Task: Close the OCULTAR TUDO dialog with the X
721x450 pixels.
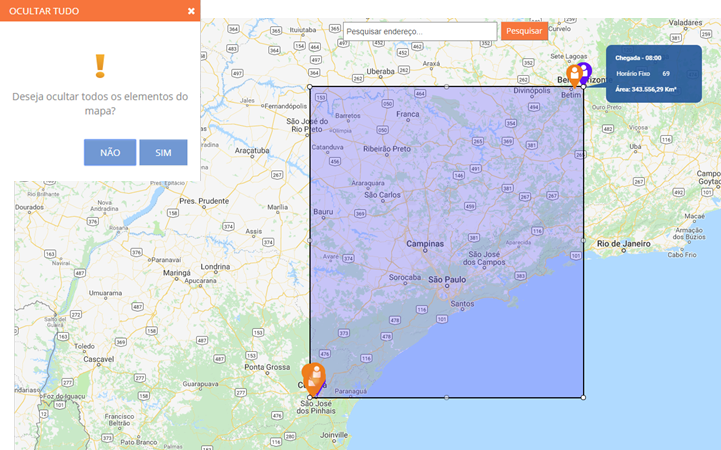Action: pyautogui.click(x=191, y=11)
